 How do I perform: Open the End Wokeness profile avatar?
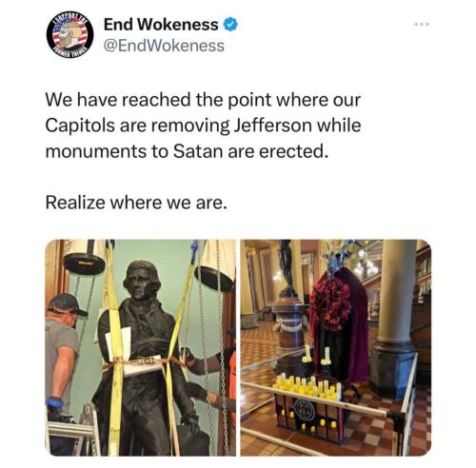pos(69,35)
